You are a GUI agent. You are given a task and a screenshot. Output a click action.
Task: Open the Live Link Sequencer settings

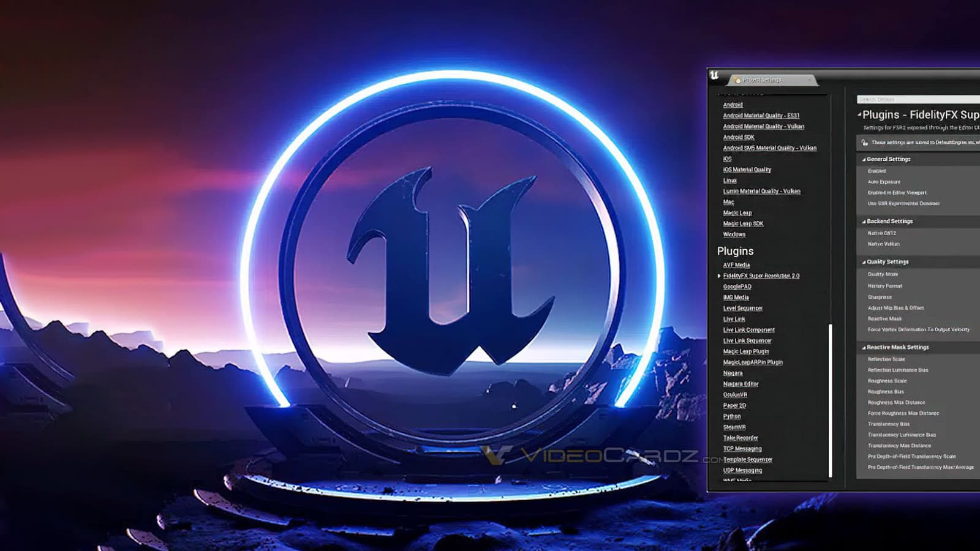click(747, 341)
